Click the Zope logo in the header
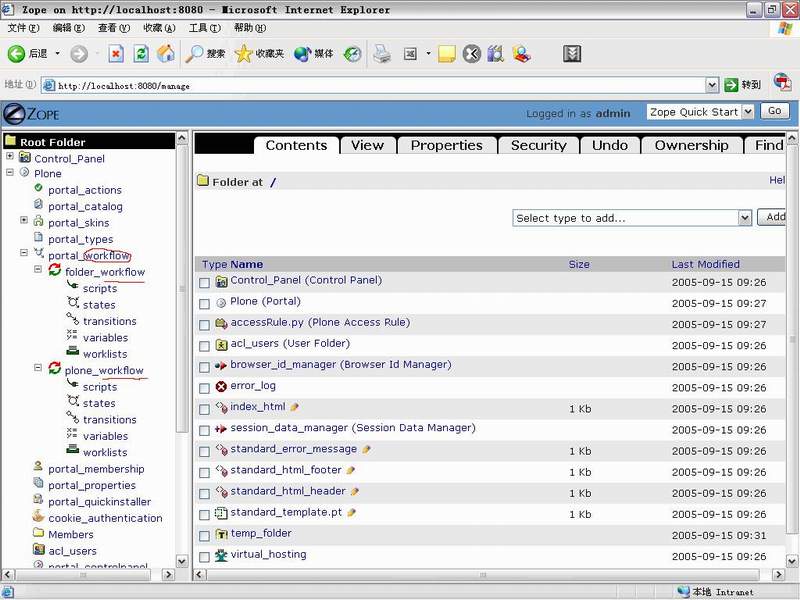This screenshot has height=600, width=800. click(31, 113)
